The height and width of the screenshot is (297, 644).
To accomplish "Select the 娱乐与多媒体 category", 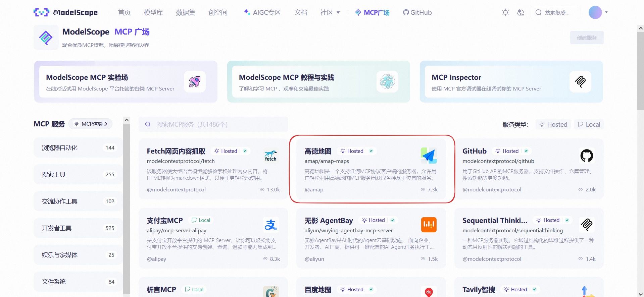I will [78, 255].
